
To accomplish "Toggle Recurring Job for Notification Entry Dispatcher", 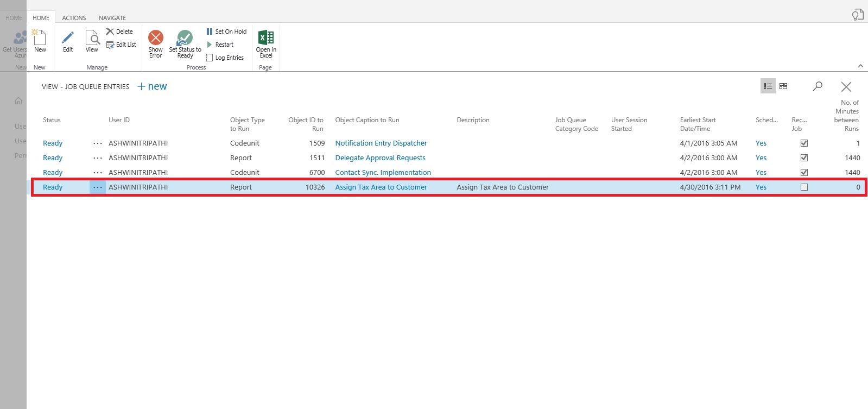I will (804, 143).
